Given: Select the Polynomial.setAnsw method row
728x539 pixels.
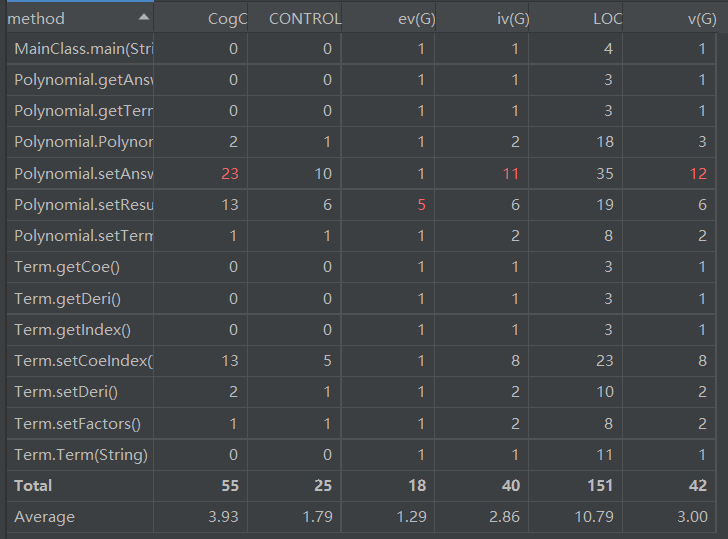Looking at the screenshot, I should pyautogui.click(x=361, y=174).
